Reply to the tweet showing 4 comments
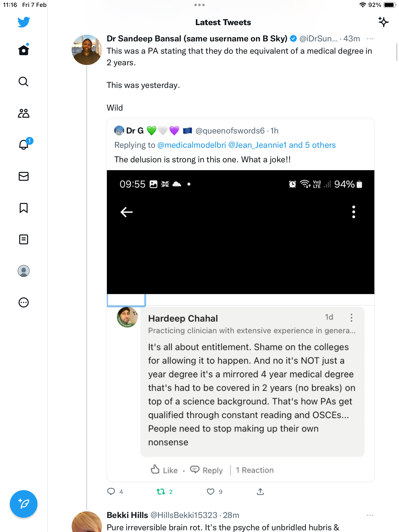 [x=111, y=492]
